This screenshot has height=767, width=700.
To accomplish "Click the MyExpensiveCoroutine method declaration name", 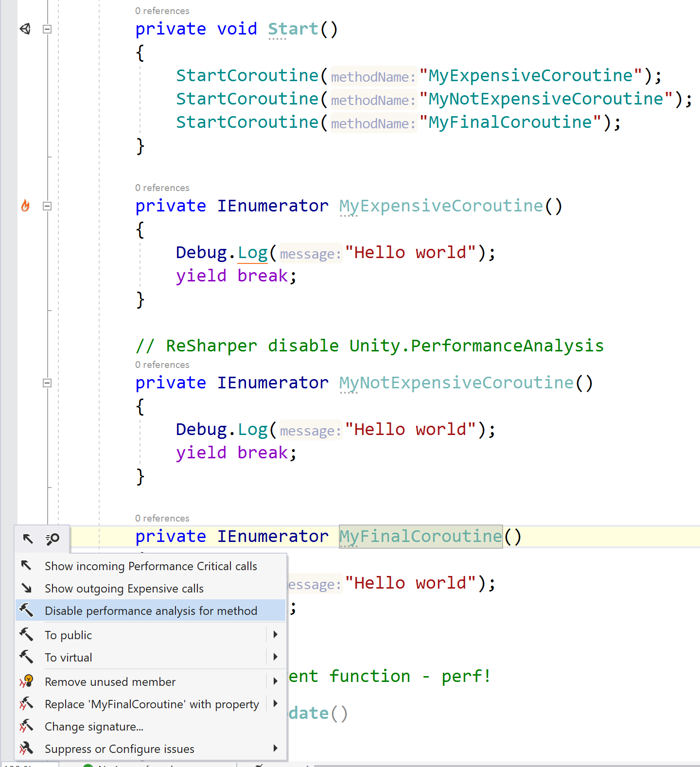I will [x=441, y=206].
